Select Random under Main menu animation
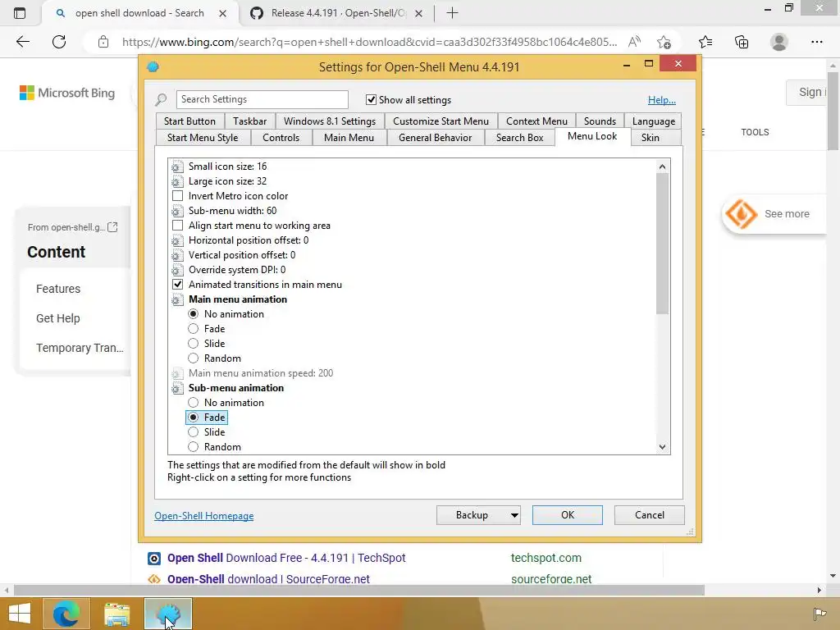This screenshot has height=630, width=840. (x=193, y=358)
